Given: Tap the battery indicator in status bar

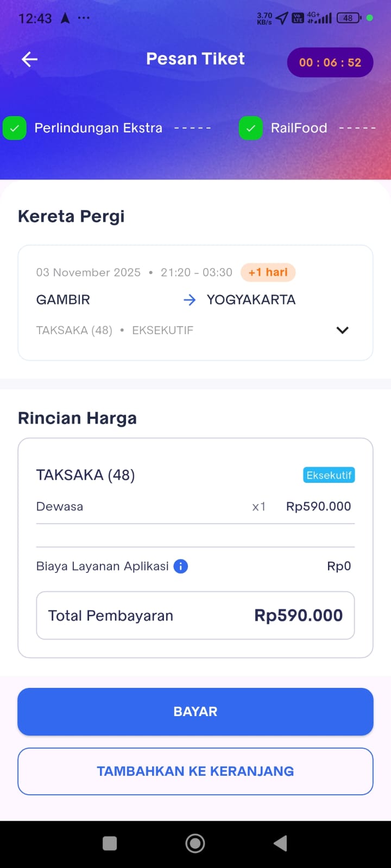Looking at the screenshot, I should [x=348, y=18].
